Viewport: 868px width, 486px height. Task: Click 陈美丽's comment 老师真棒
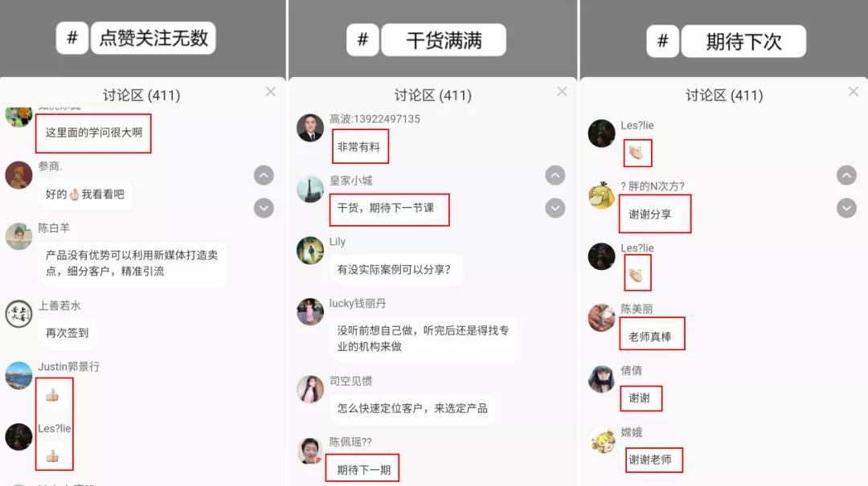[650, 337]
